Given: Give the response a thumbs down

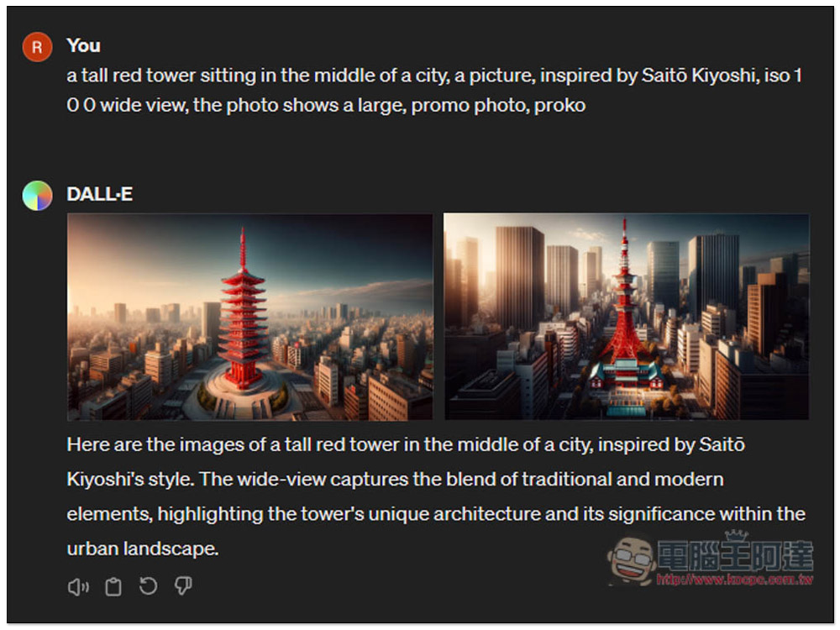Looking at the screenshot, I should 183,586.
